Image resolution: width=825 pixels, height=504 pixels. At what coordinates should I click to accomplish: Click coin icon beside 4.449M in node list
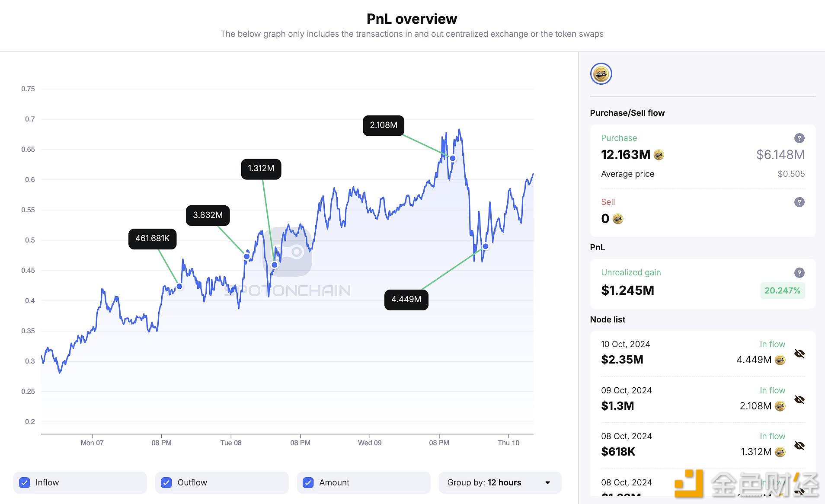pyautogui.click(x=780, y=360)
